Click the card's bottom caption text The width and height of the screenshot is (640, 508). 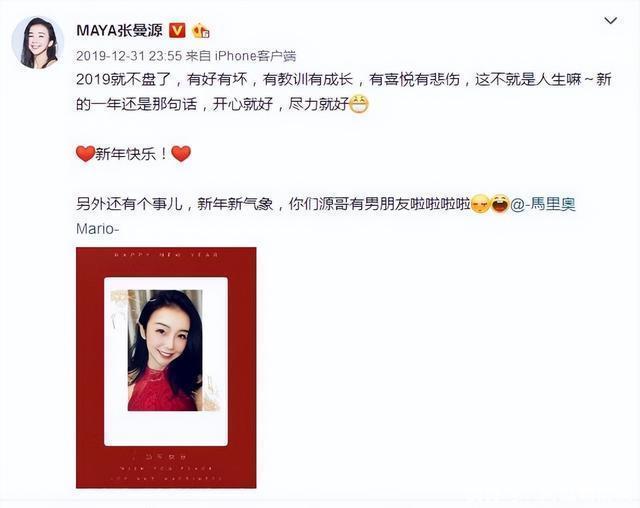point(166,468)
